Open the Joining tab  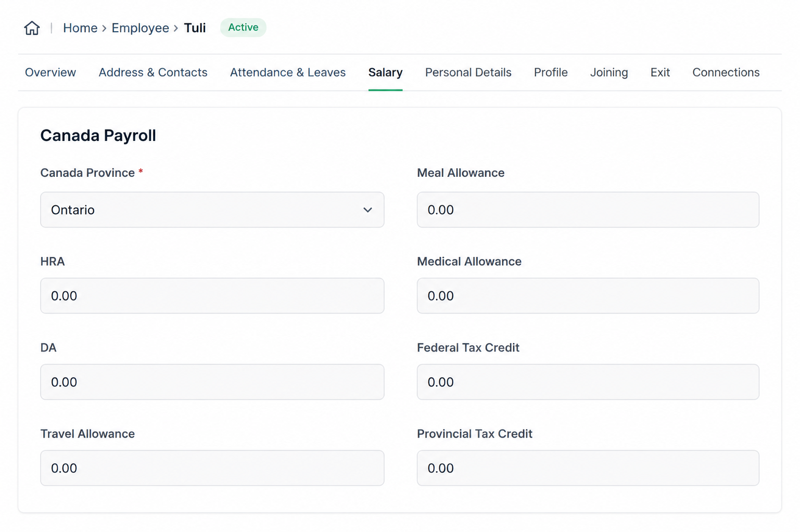pyautogui.click(x=609, y=72)
